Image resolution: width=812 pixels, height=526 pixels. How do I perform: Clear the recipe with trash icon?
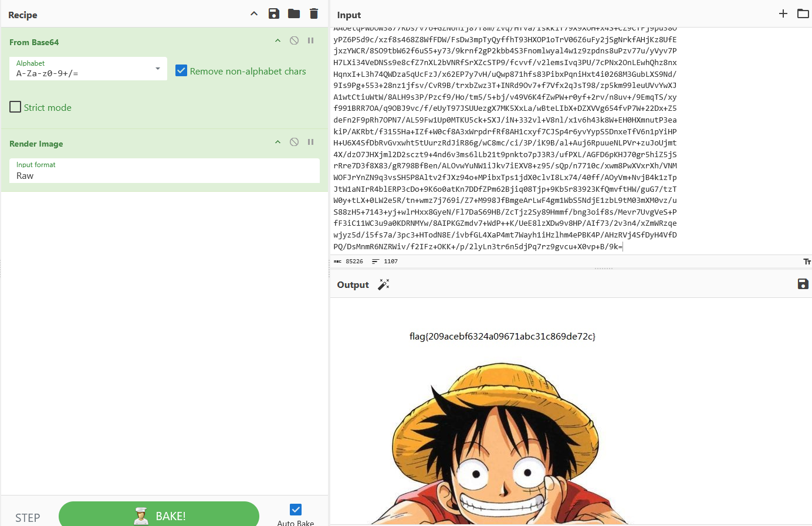[314, 13]
